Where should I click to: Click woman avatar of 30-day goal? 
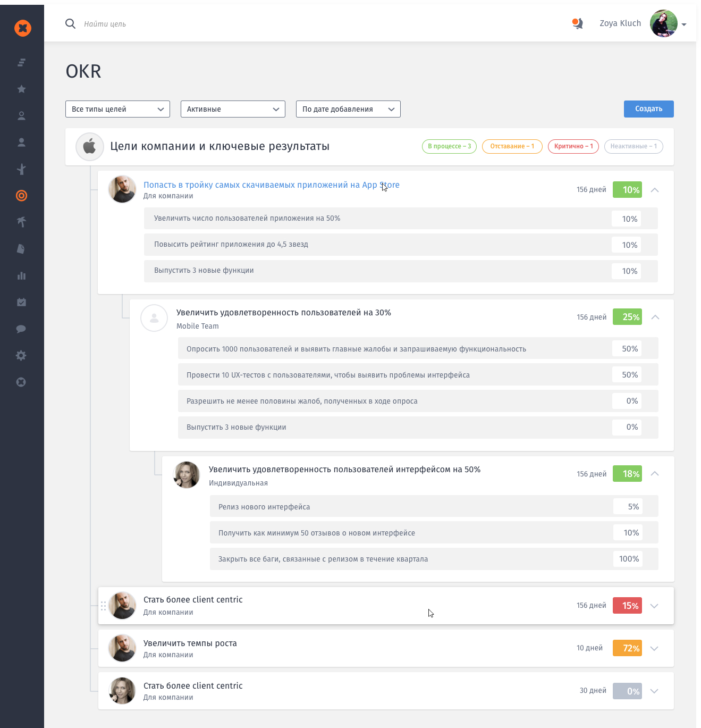pos(122,691)
